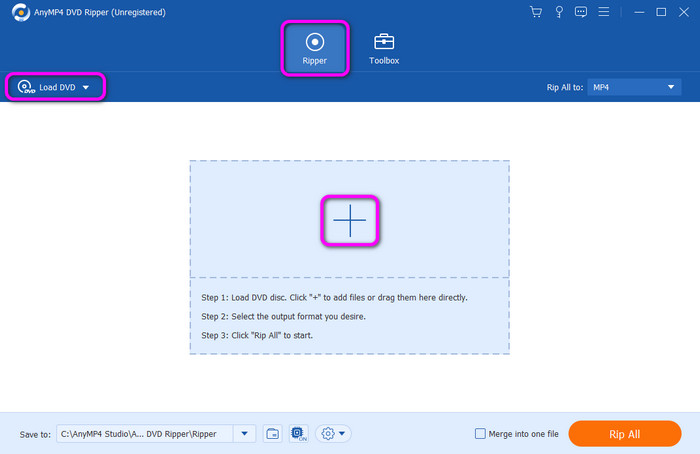The height and width of the screenshot is (454, 700).
Task: Toggle hardware acceleration chip icon
Action: 298,433
